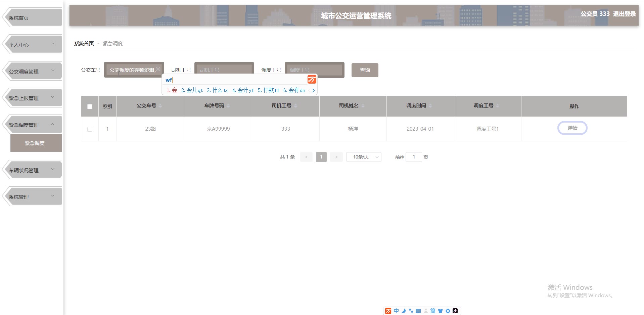Image resolution: width=644 pixels, height=315 pixels.
Task: Click 退出登录 to log out
Action: 625,14
